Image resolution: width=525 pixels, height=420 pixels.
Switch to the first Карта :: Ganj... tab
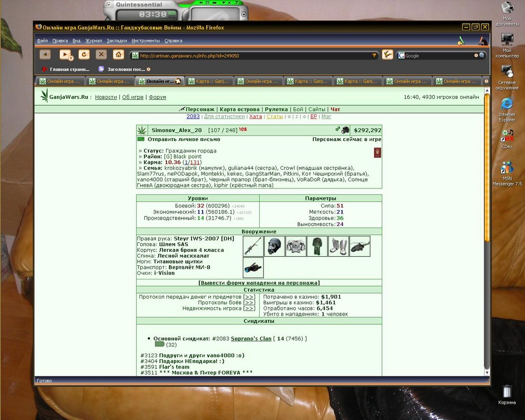tap(209, 81)
